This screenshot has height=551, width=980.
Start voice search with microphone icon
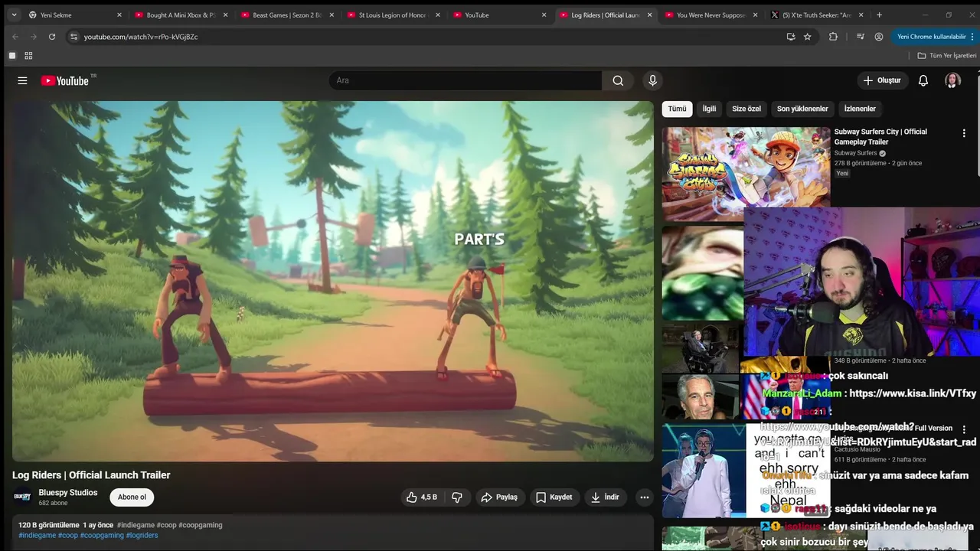(652, 80)
